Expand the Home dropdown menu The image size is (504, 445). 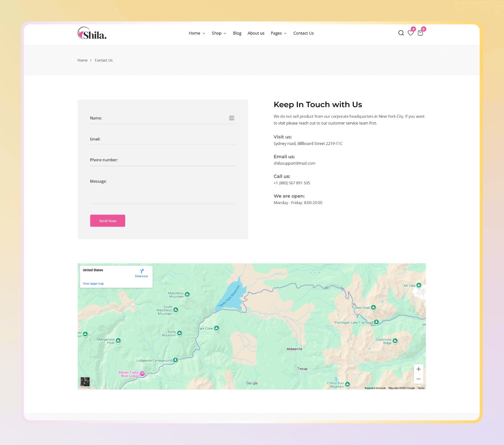pos(197,33)
